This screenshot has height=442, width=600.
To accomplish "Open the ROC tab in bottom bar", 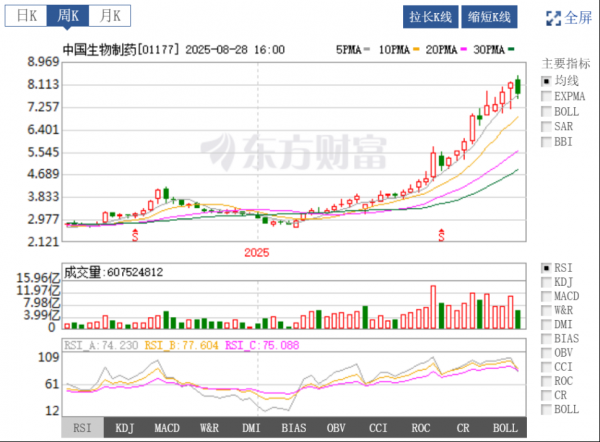I will tap(421, 427).
